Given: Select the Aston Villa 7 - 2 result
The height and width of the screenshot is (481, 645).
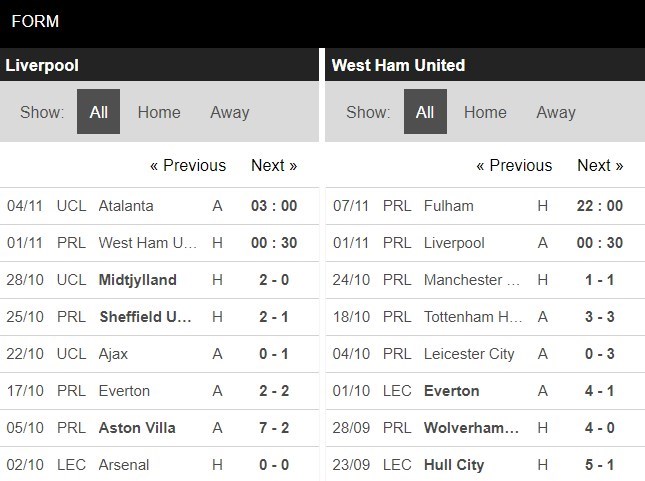Looking at the screenshot, I should 274,428.
